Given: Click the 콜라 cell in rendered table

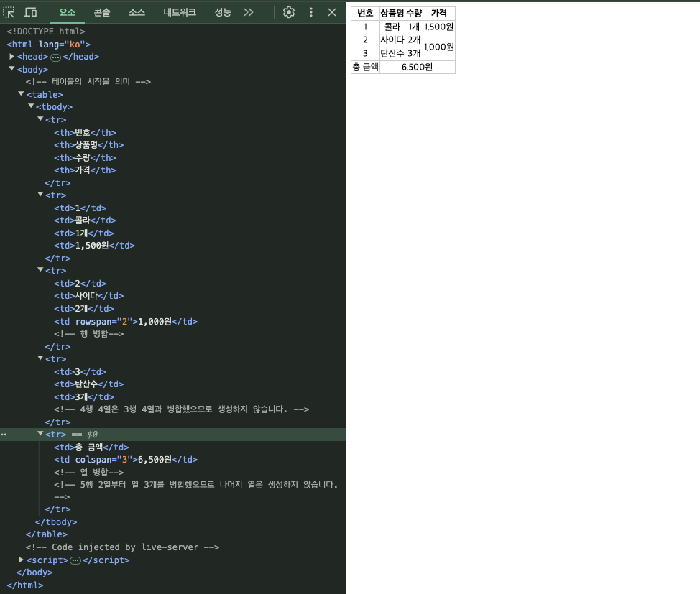Looking at the screenshot, I should click(x=392, y=27).
